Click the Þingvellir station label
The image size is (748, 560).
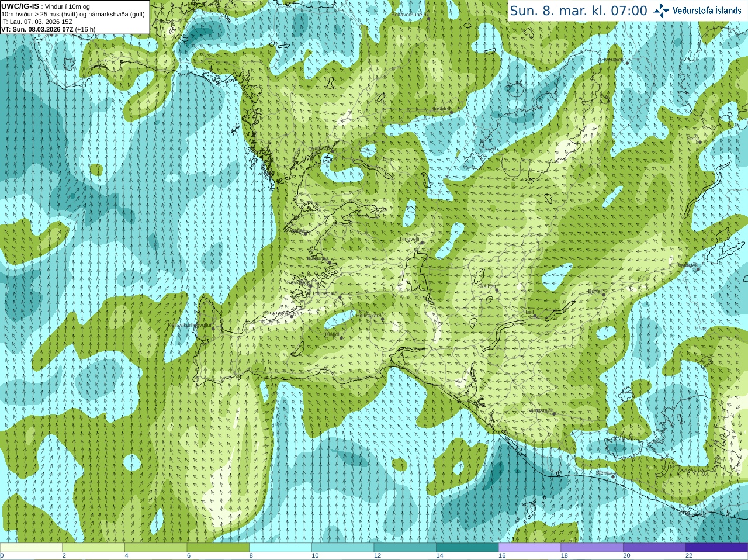(410, 239)
